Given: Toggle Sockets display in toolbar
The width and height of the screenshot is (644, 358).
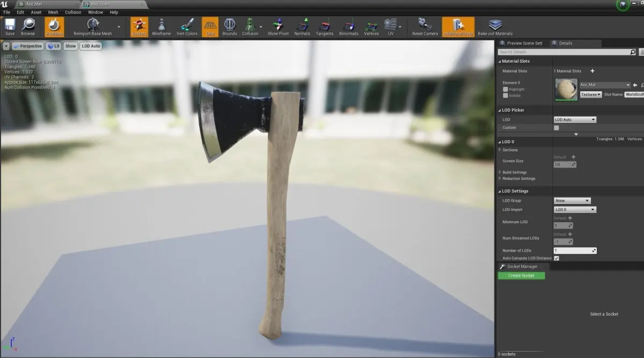Looking at the screenshot, I should 139,26.
